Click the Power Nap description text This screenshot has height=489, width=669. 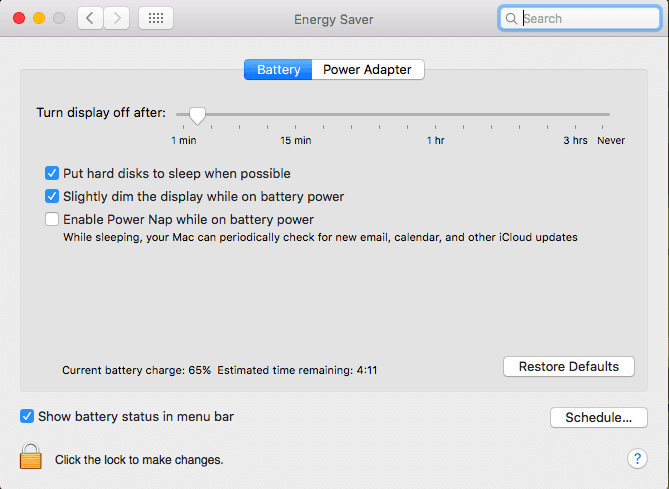[320, 237]
